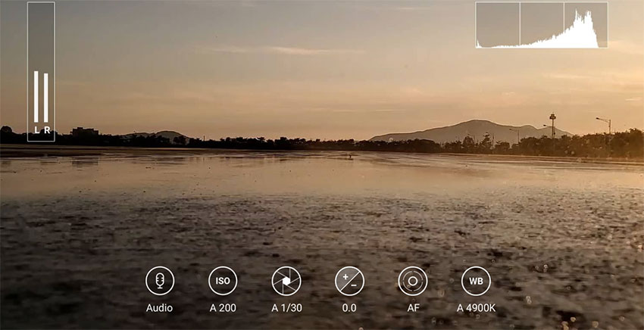This screenshot has width=644, height=330.
Task: Click the "AF" focus label
Action: (413, 308)
